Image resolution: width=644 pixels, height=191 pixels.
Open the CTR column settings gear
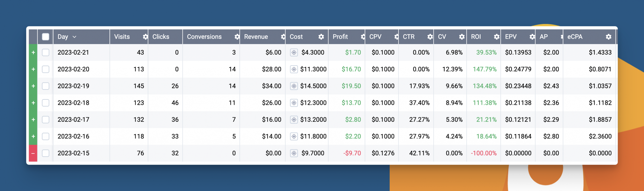(430, 37)
